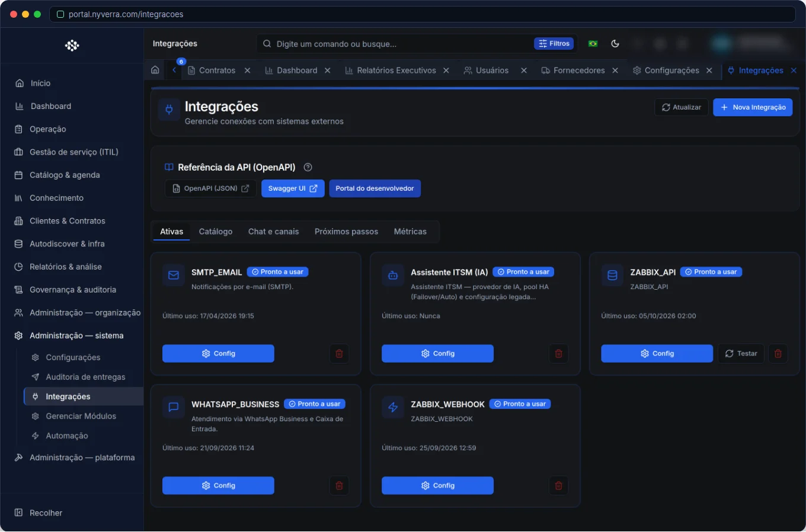Click the Atualizar button
806x532 pixels.
682,107
